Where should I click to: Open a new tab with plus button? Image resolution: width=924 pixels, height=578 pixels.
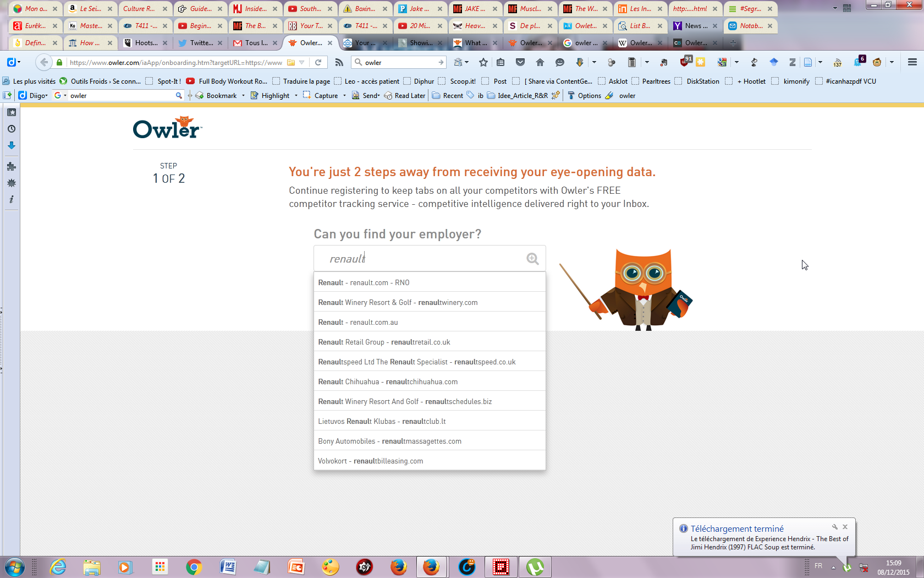pyautogui.click(x=733, y=42)
